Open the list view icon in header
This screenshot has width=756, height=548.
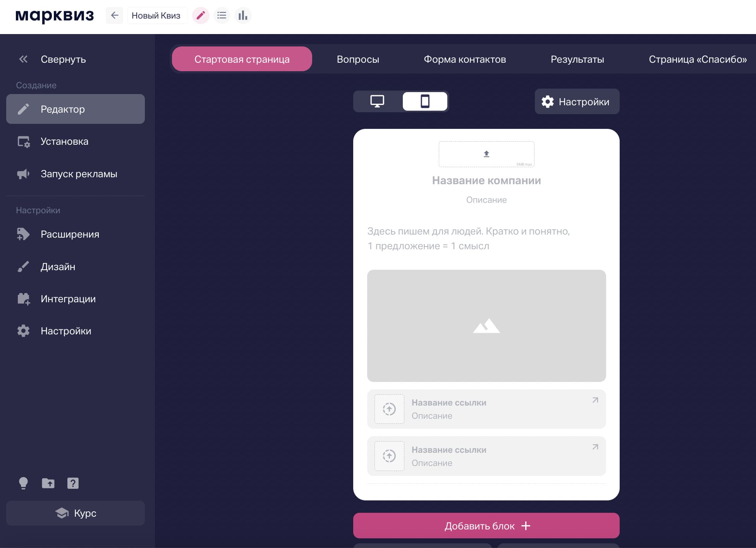[x=222, y=15]
